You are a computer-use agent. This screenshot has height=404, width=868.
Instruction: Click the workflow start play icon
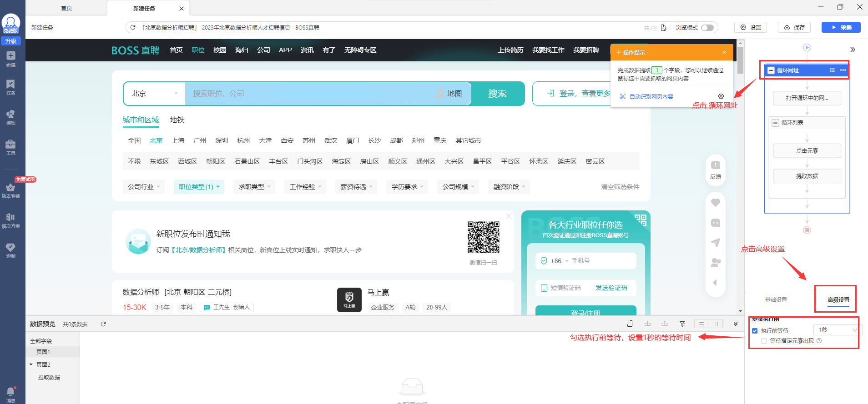click(807, 47)
